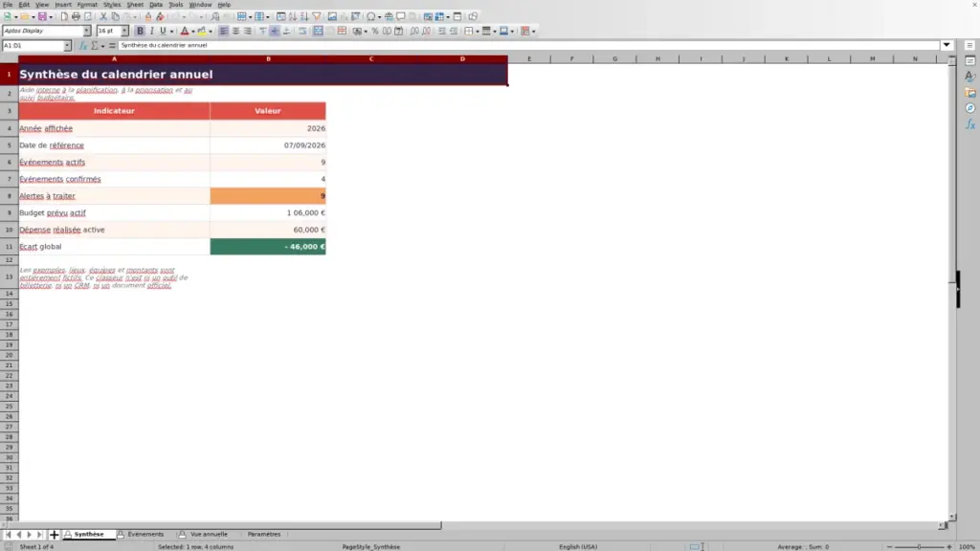Viewport: 980px width, 551px height.
Task: Click the Print icon in the toolbar
Action: [76, 17]
